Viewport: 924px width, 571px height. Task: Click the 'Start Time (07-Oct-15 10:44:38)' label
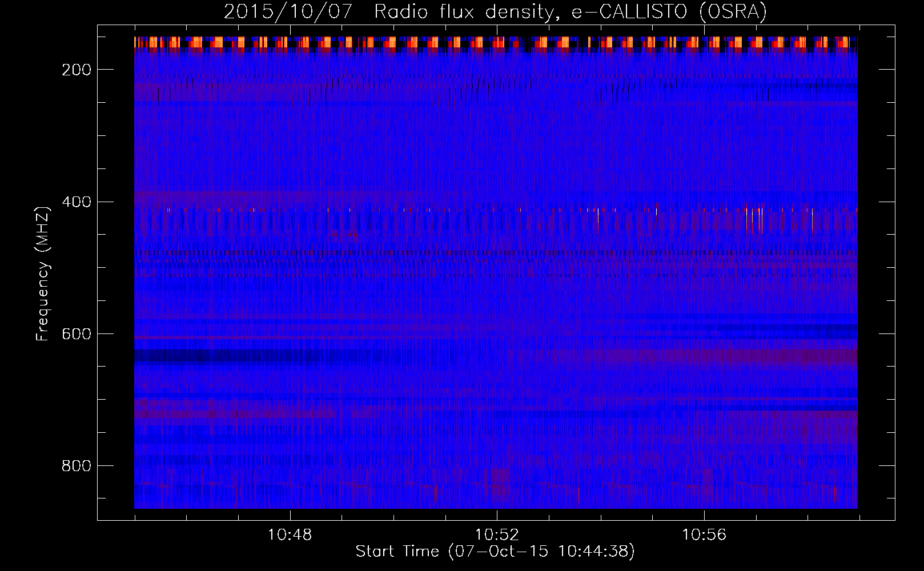(495, 551)
